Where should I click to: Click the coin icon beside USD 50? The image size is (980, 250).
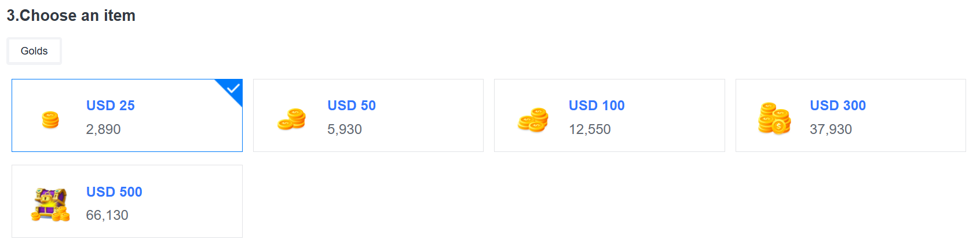(x=292, y=119)
